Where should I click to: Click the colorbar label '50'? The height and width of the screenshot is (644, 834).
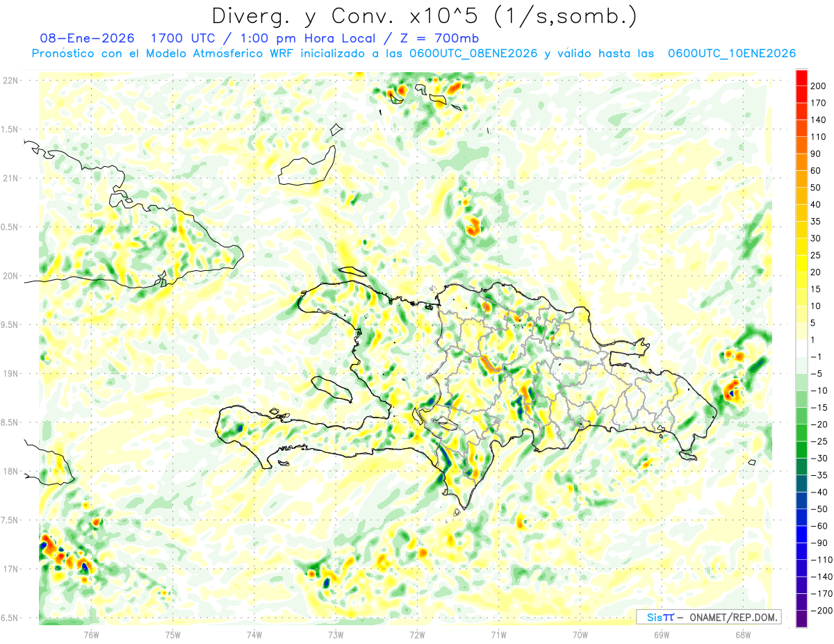coord(816,188)
